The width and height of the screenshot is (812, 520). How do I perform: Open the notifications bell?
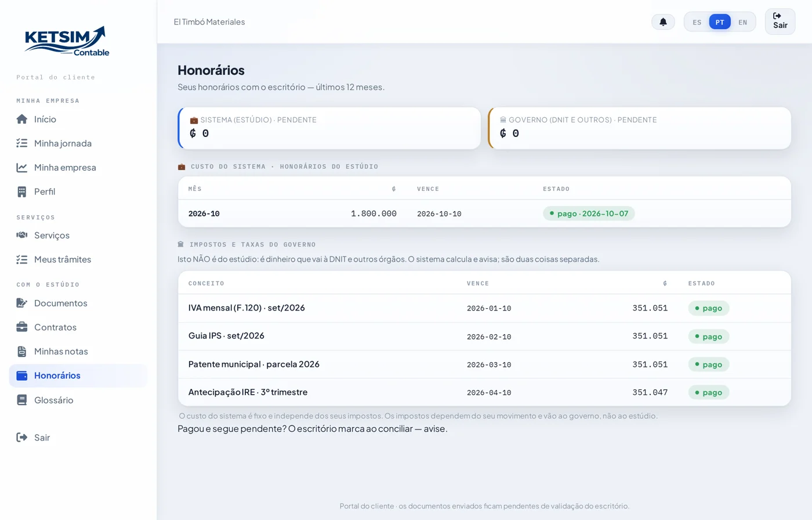[x=663, y=22]
